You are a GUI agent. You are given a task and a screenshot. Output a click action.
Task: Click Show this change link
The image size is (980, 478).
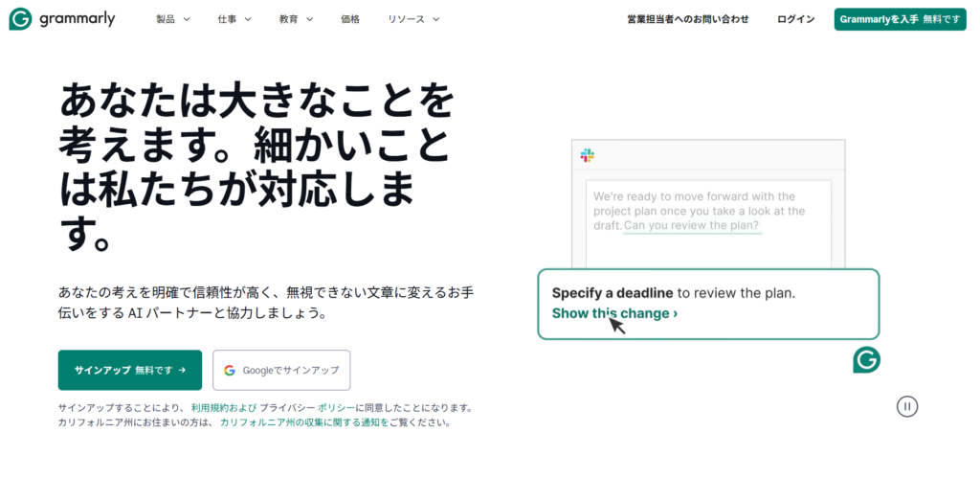[614, 313]
